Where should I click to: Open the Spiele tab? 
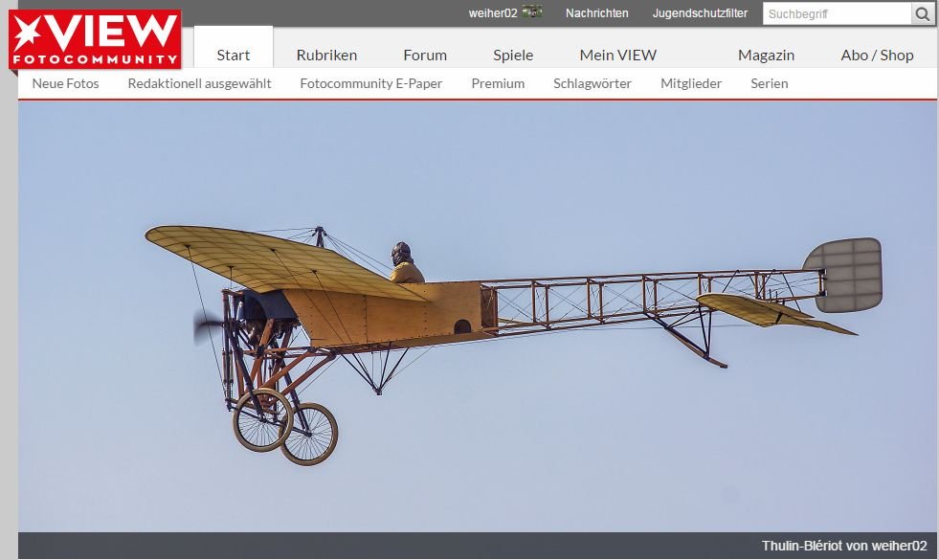[x=513, y=55]
